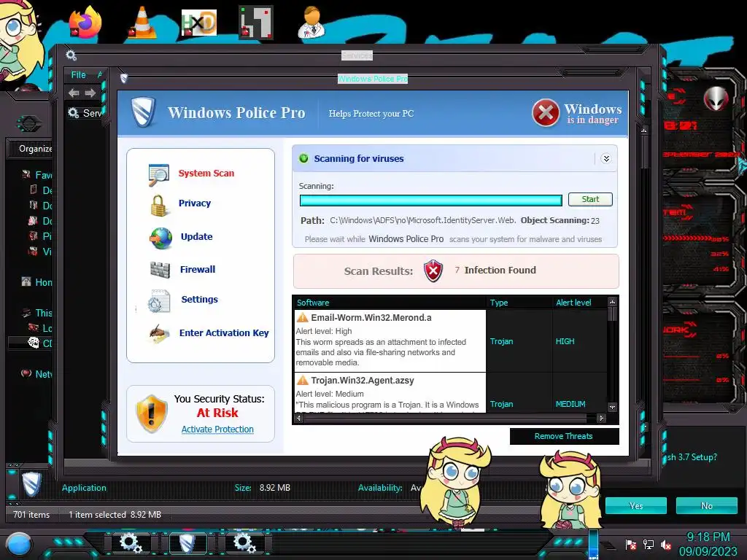The image size is (747, 560).
Task: Click the '7 Infection Found' result text
Action: tap(495, 270)
